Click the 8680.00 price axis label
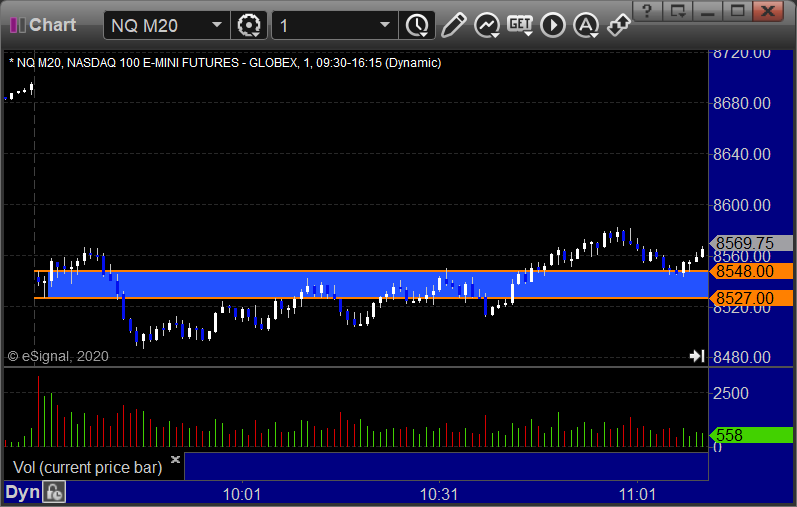 coord(742,103)
